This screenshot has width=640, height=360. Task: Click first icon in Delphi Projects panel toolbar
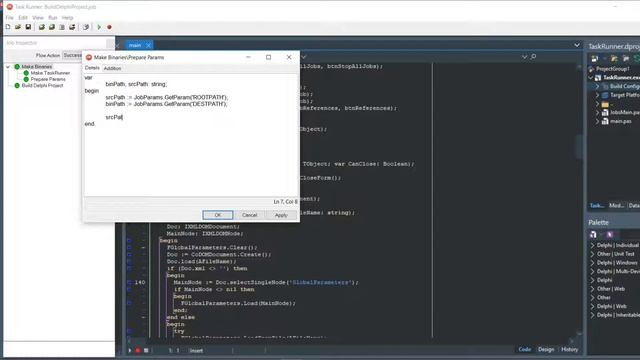point(595,59)
